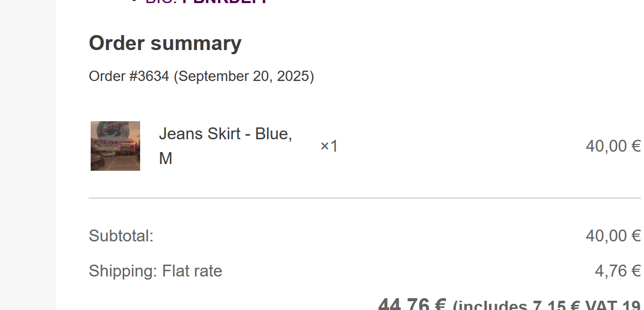
Task: Click the 40,00 € subtotal amount
Action: 613,236
